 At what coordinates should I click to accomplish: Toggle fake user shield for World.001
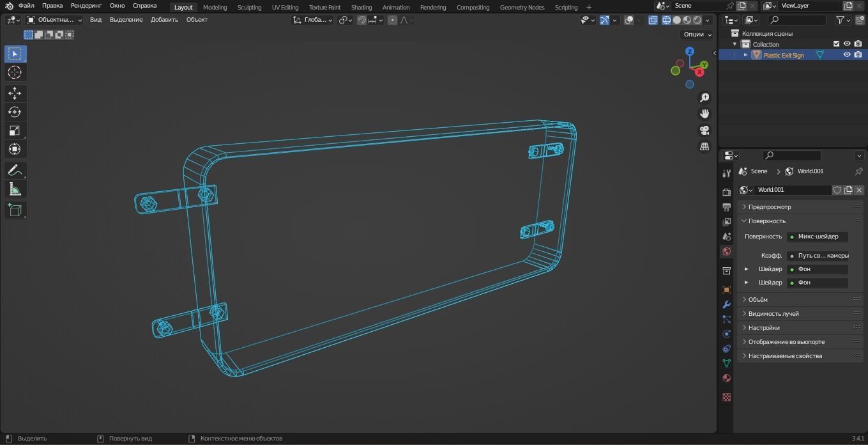tap(837, 190)
